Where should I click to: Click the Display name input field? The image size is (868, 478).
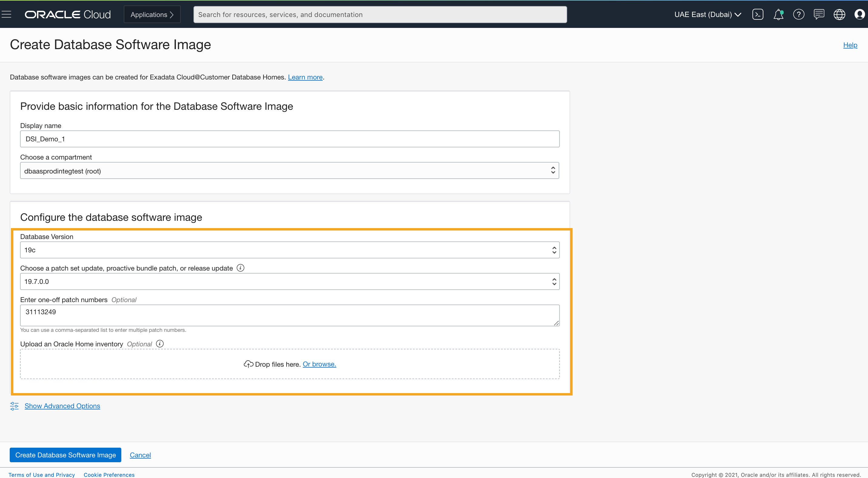click(289, 139)
